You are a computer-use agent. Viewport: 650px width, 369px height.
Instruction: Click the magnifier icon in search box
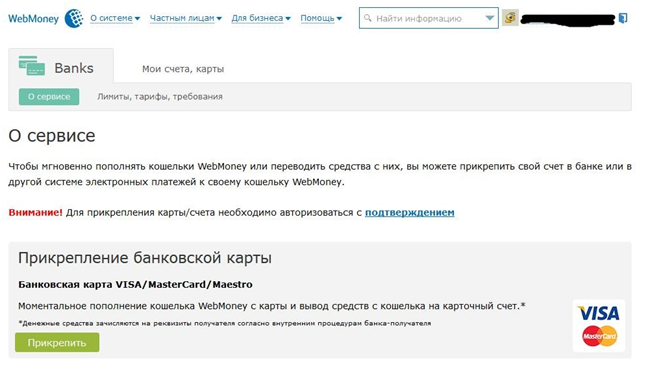(367, 18)
